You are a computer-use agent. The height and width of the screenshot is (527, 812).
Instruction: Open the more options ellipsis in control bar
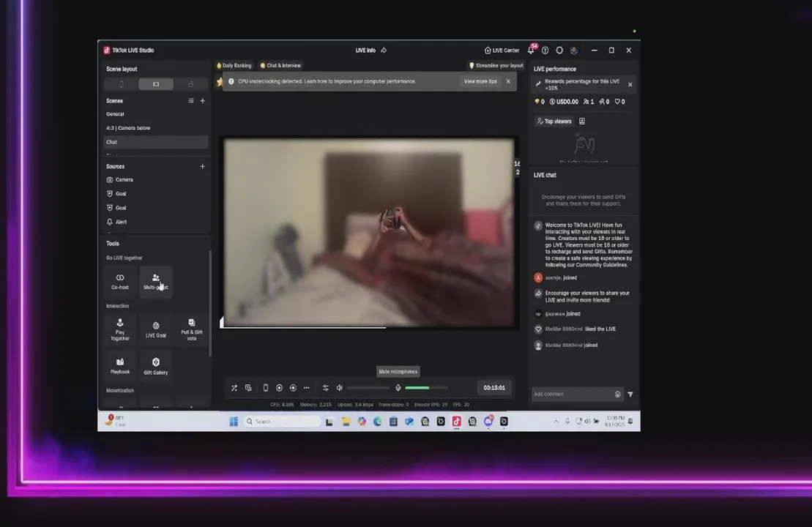[307, 388]
